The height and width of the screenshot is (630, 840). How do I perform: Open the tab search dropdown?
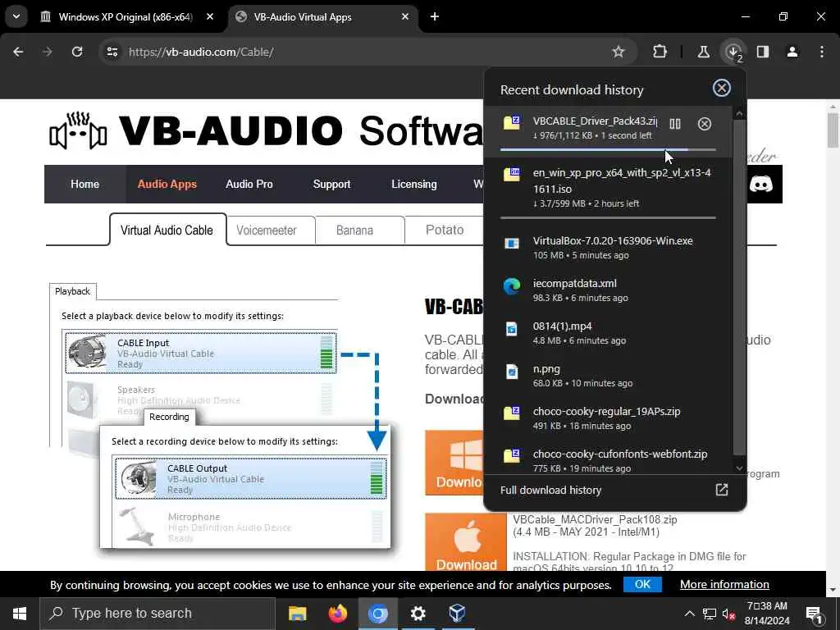pos(16,16)
